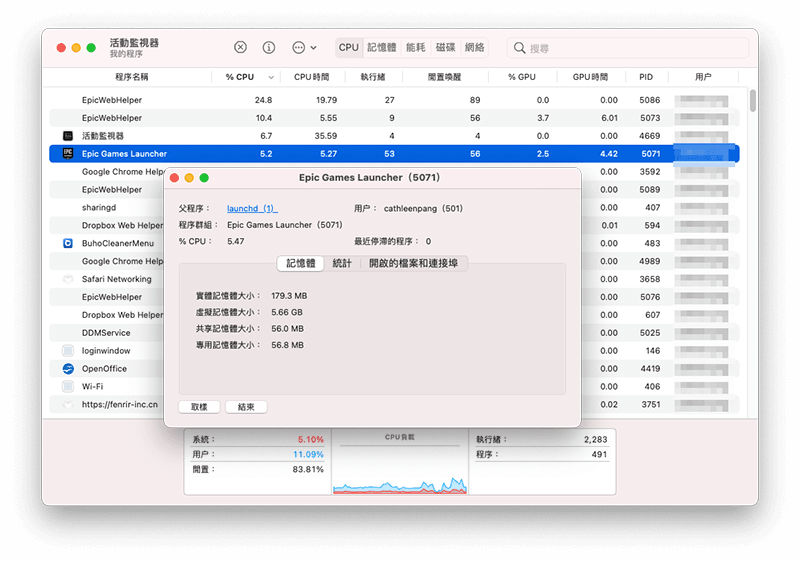The image size is (800, 561).
Task: Switch to the 磁碟 tab
Action: pos(445,47)
